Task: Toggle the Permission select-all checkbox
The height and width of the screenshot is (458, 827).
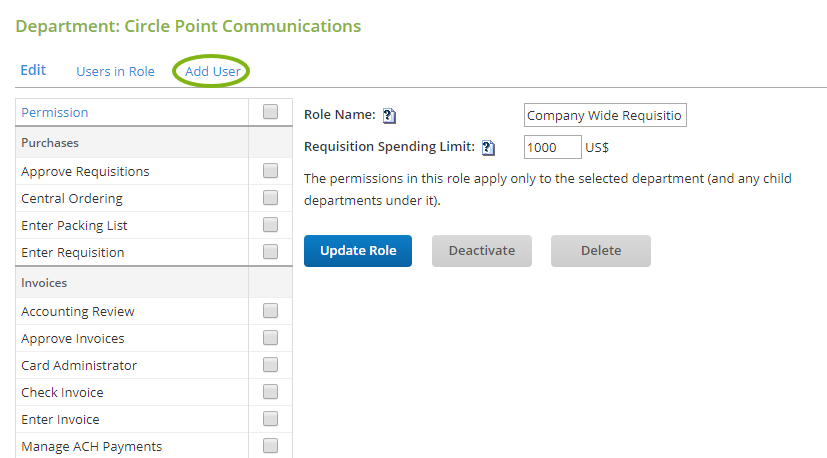Action: point(270,112)
